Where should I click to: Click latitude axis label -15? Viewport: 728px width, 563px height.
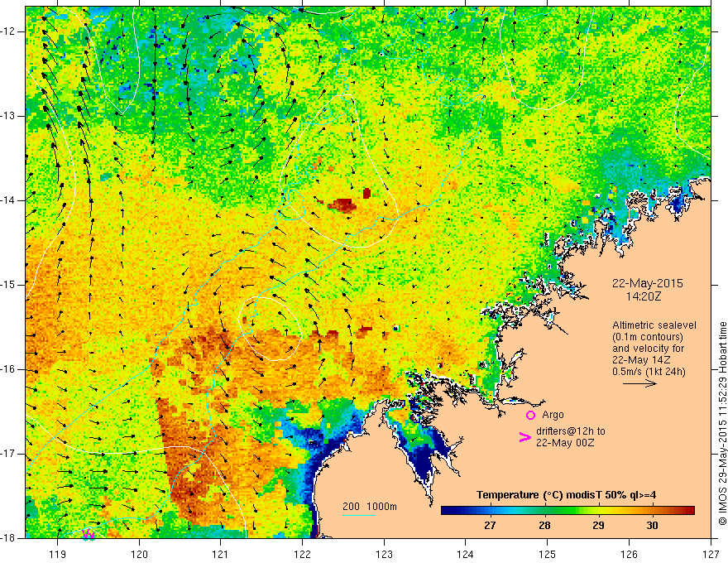(8, 285)
